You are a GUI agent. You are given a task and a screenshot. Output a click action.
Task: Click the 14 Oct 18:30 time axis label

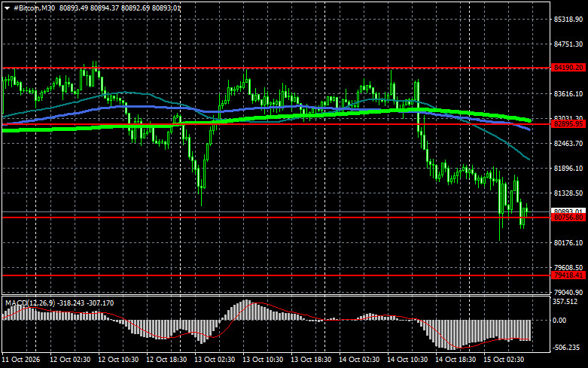455,360
